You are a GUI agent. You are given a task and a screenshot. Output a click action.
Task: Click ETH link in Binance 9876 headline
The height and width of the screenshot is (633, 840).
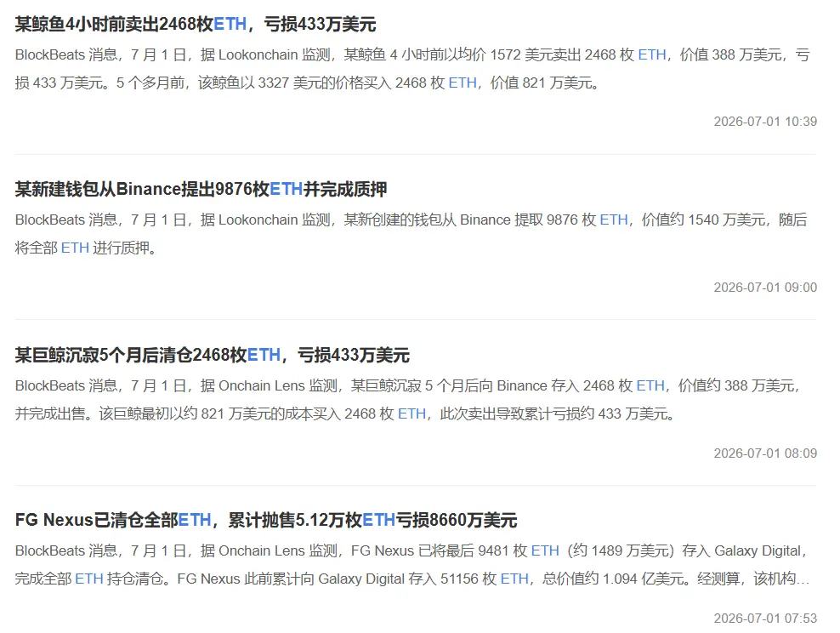(287, 189)
